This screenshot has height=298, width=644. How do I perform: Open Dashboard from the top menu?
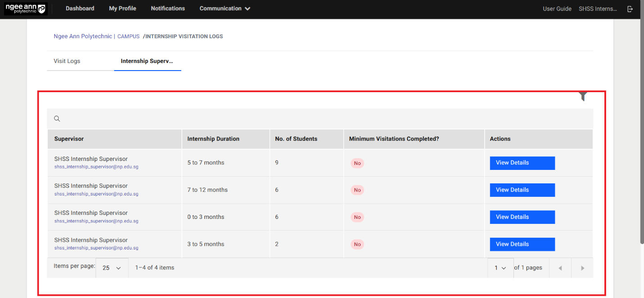(80, 9)
